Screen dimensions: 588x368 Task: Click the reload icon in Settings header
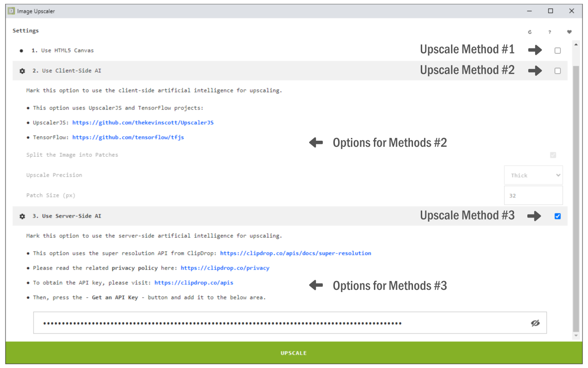tap(530, 32)
